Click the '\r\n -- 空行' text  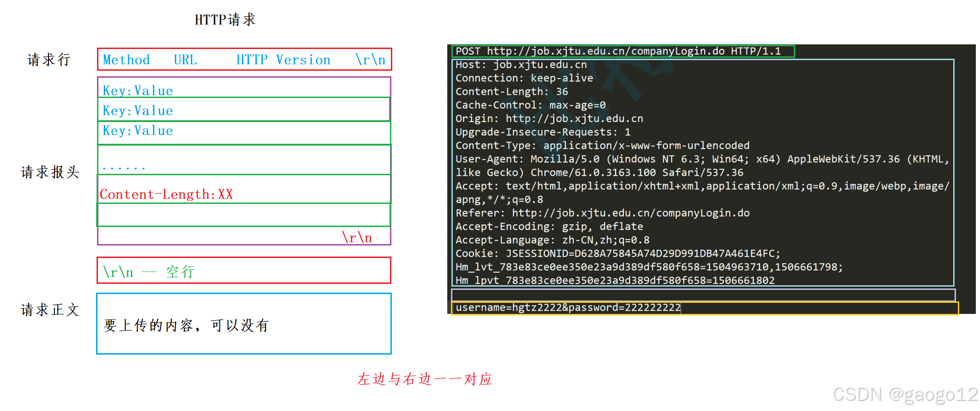coord(149,271)
